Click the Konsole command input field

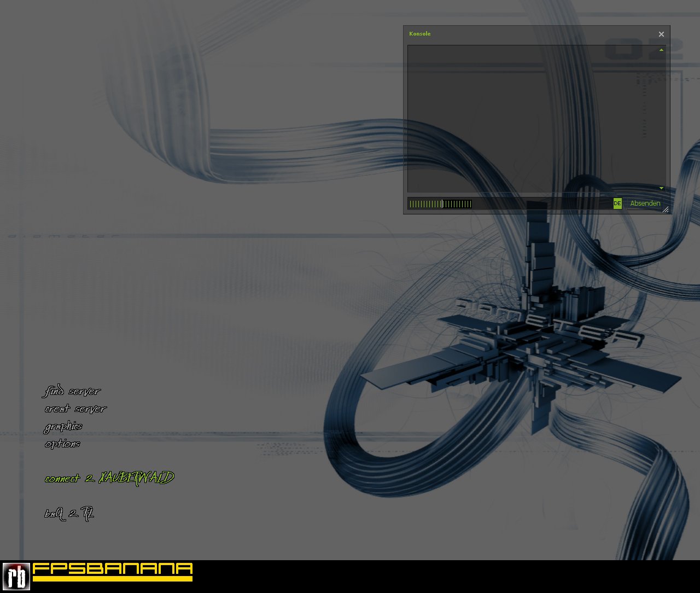(509, 204)
